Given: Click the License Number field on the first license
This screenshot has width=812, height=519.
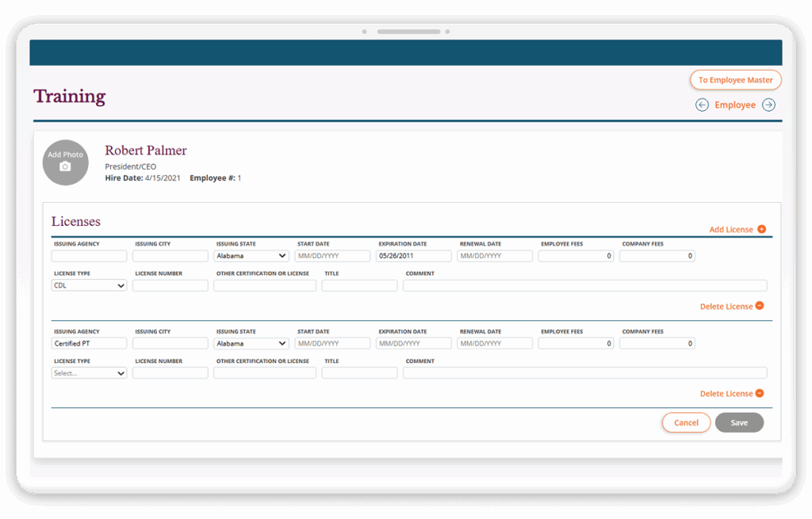Looking at the screenshot, I should (170, 284).
